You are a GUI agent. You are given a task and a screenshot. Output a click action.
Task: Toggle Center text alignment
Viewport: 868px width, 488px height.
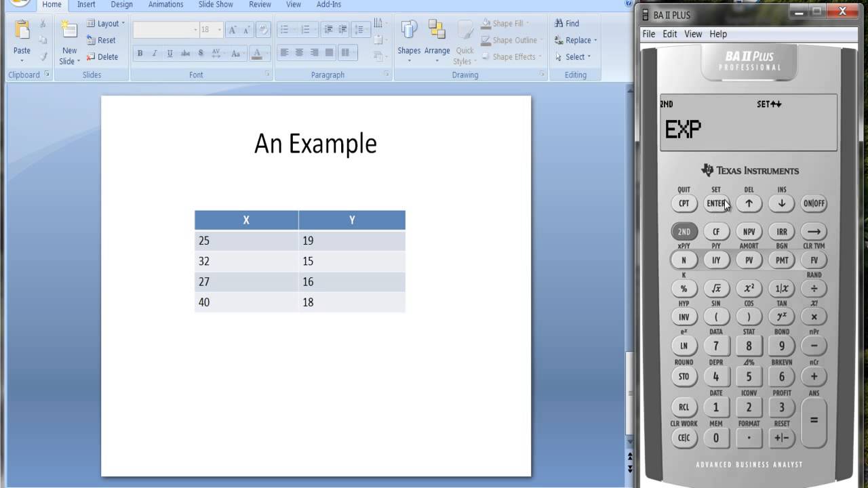[299, 52]
